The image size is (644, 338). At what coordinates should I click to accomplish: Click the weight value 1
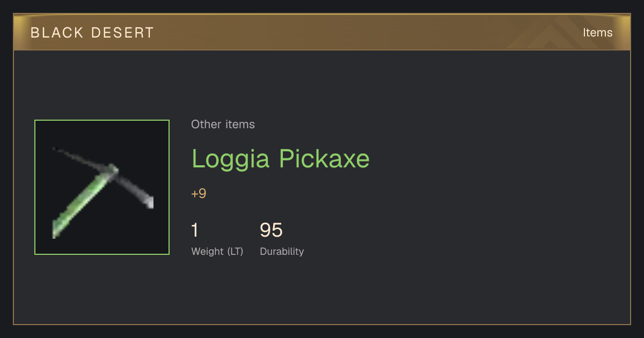click(x=195, y=230)
